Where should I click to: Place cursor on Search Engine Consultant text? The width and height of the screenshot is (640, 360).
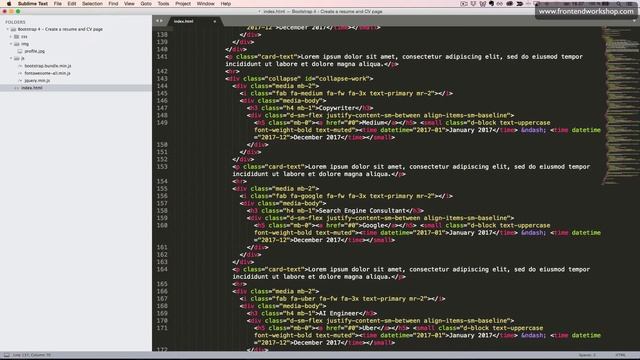[362, 211]
